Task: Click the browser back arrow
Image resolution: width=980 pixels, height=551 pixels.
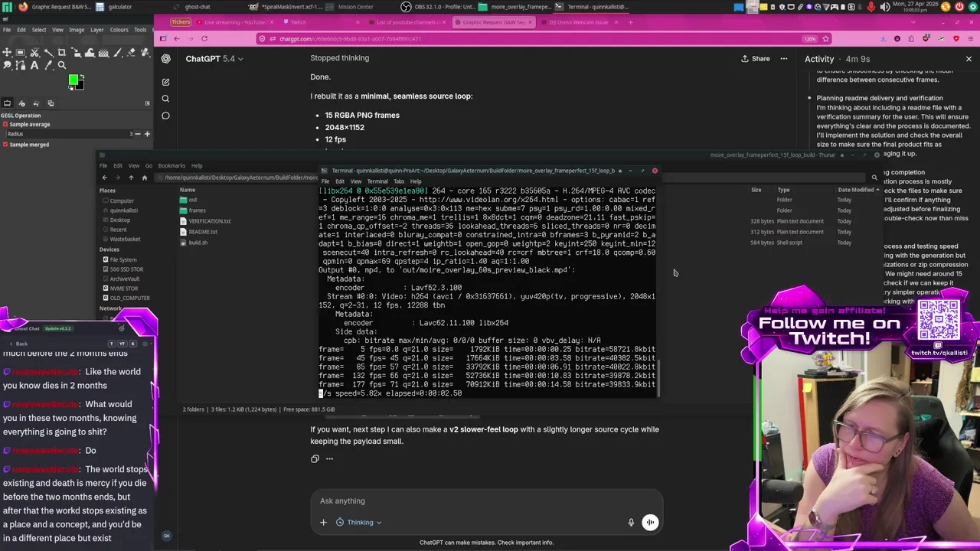Action: [x=177, y=38]
